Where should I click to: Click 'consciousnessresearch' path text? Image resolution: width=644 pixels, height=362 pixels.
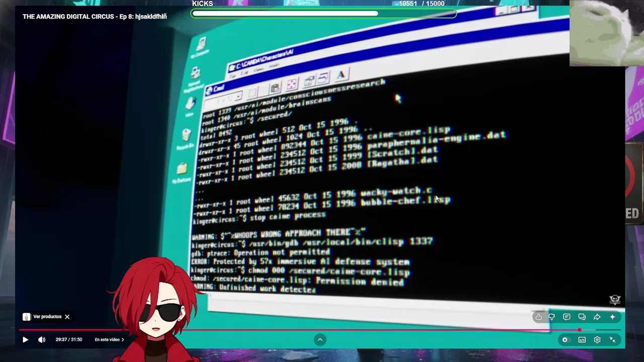tap(337, 88)
